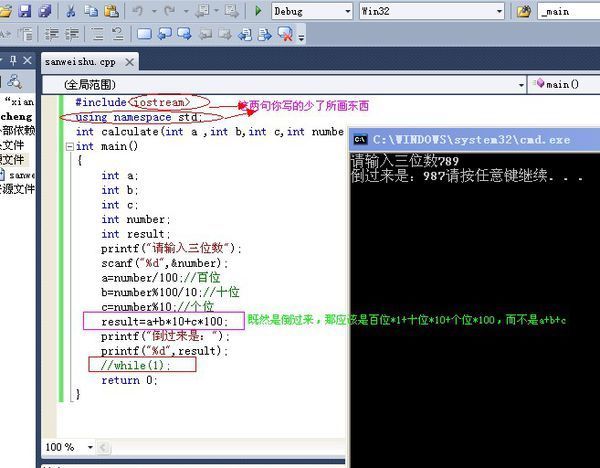This screenshot has height=468, width=600.
Task: Click the Save All icon
Action: point(45,11)
